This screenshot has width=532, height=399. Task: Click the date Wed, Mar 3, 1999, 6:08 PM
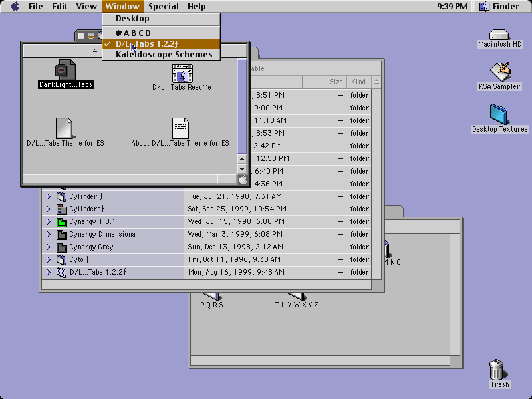pos(235,235)
